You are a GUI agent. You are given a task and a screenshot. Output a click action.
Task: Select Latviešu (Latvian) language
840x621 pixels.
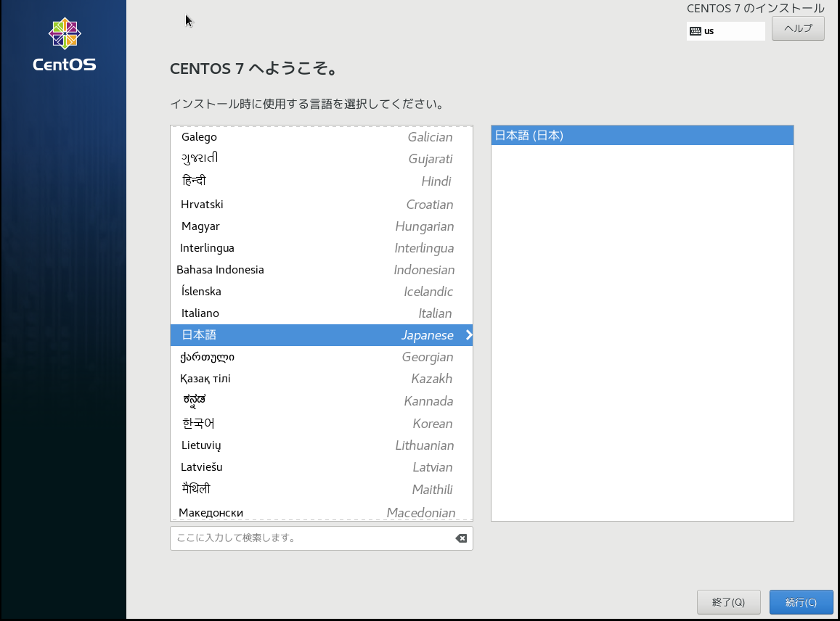(x=322, y=467)
